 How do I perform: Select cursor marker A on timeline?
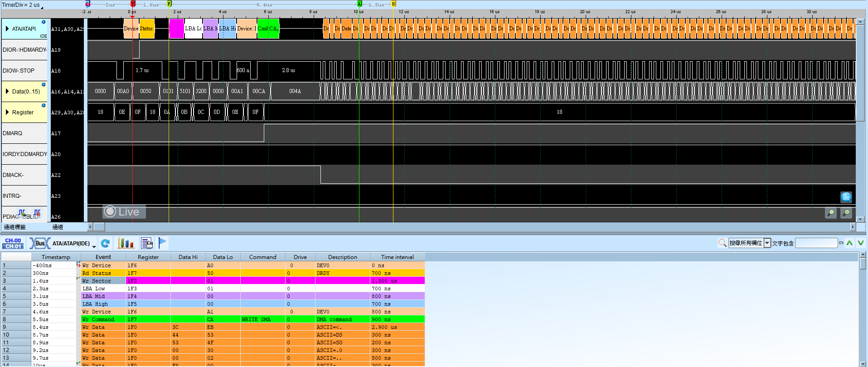pos(359,4)
